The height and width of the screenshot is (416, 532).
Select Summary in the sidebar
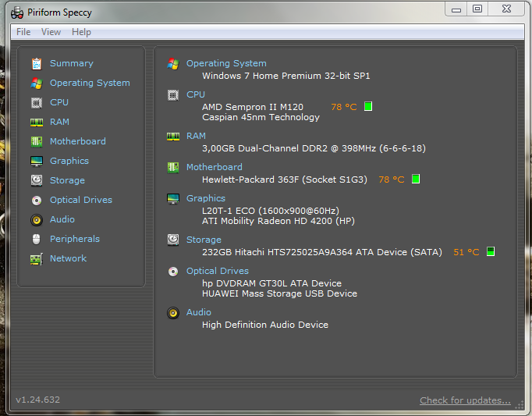[72, 63]
